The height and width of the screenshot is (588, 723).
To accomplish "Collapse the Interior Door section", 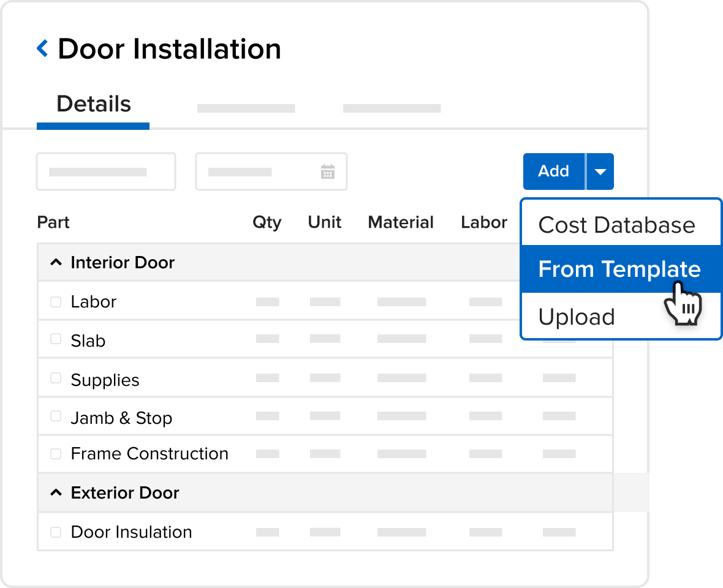I will (x=56, y=263).
